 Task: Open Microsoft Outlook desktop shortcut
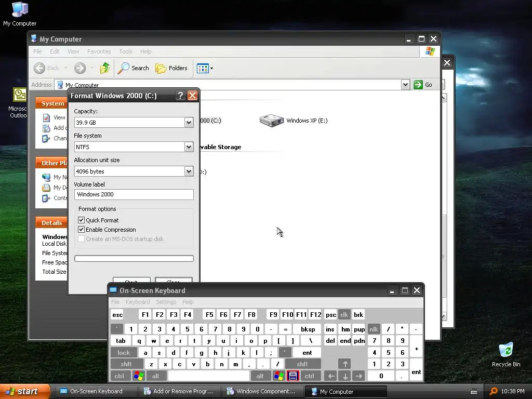(x=20, y=102)
